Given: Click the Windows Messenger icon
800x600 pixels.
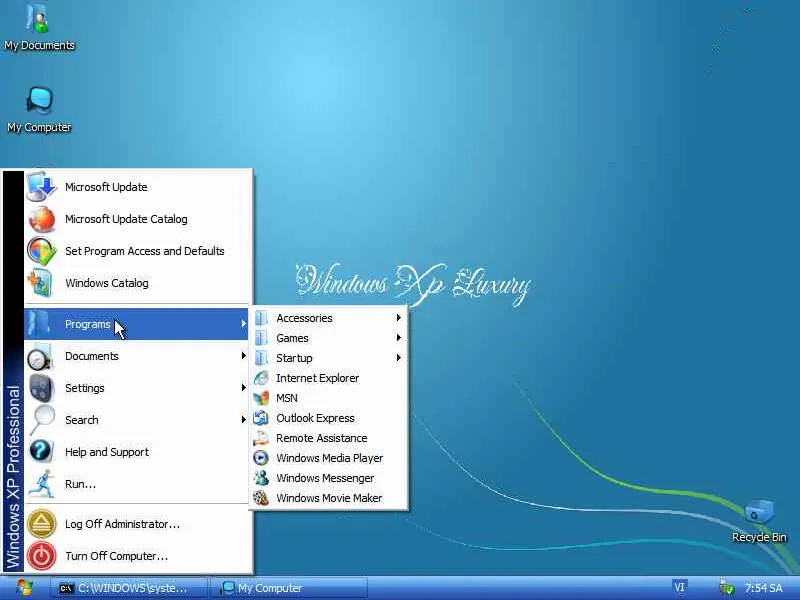Looking at the screenshot, I should coord(261,478).
